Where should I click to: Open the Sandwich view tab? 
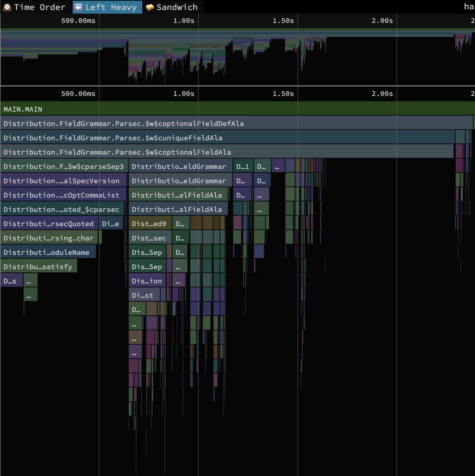pyautogui.click(x=177, y=7)
